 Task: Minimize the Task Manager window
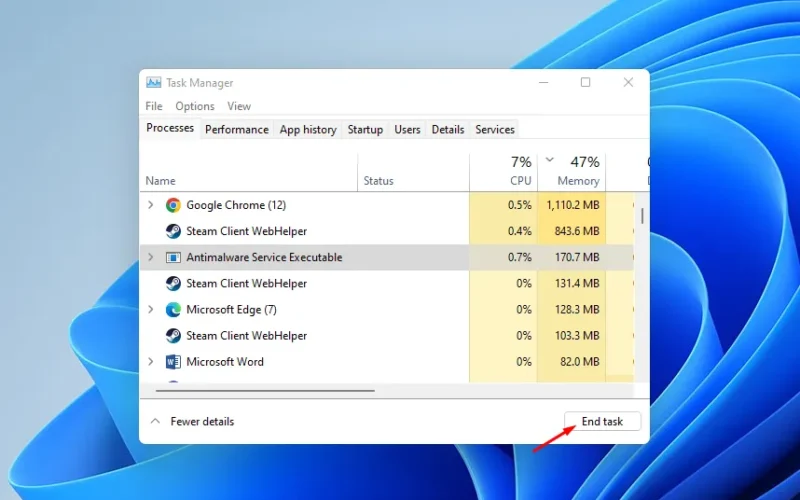(x=543, y=82)
